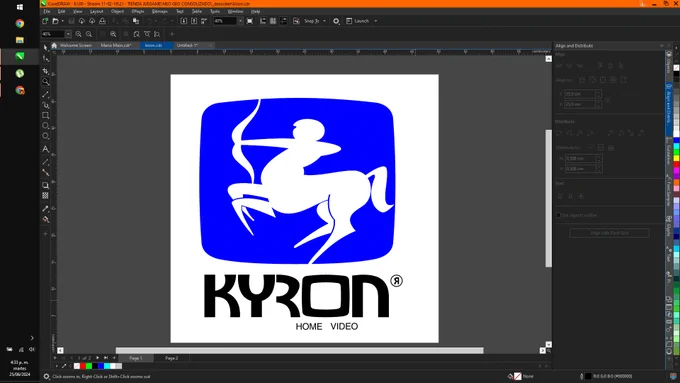Open the Effects menu
Image resolution: width=680 pixels, height=383 pixels.
137,11
